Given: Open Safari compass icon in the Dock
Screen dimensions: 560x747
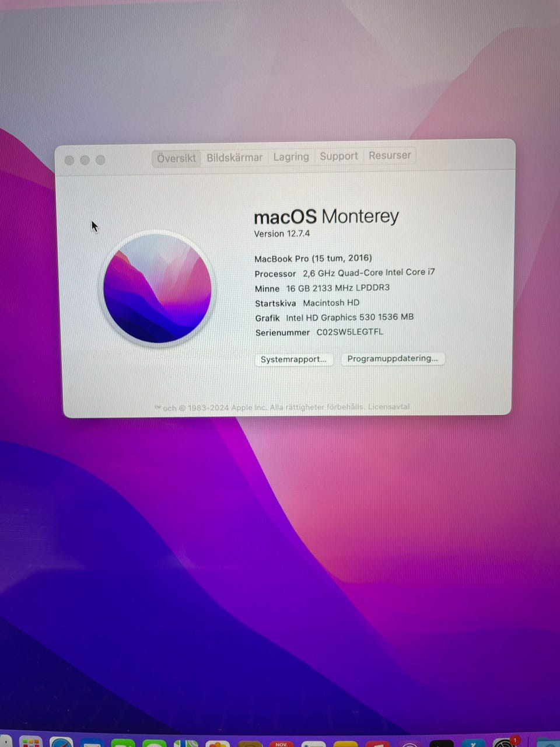Looking at the screenshot, I should [61, 742].
